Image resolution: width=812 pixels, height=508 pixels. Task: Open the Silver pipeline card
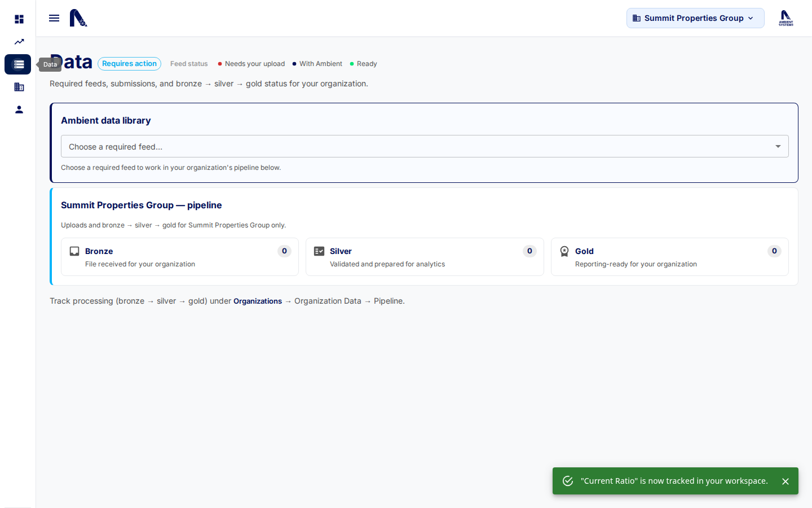tap(425, 257)
